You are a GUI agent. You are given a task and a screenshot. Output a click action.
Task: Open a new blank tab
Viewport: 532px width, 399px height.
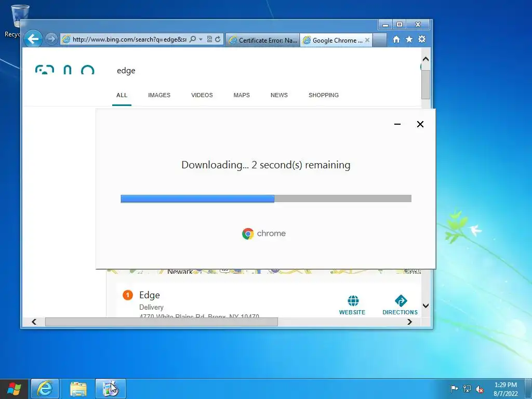(380, 40)
